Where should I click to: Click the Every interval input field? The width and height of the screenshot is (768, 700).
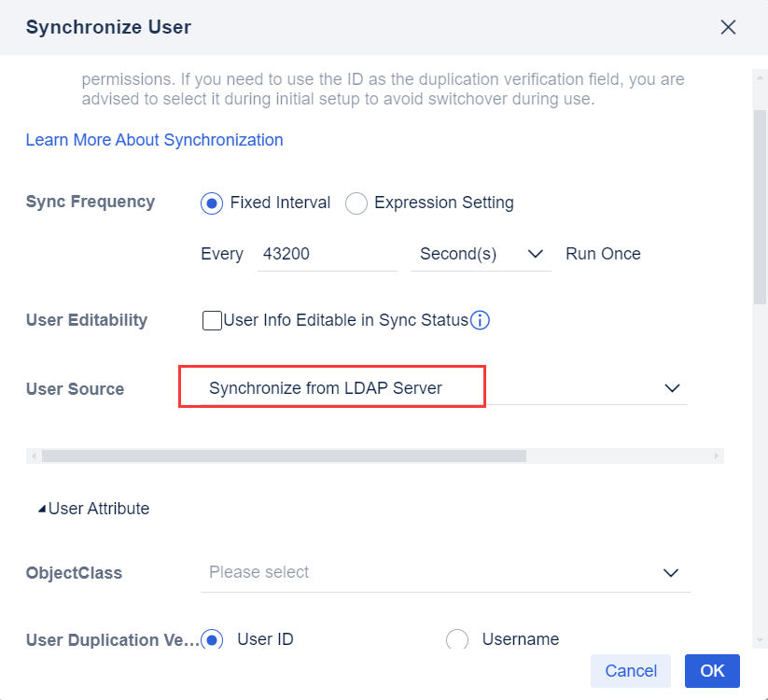327,253
